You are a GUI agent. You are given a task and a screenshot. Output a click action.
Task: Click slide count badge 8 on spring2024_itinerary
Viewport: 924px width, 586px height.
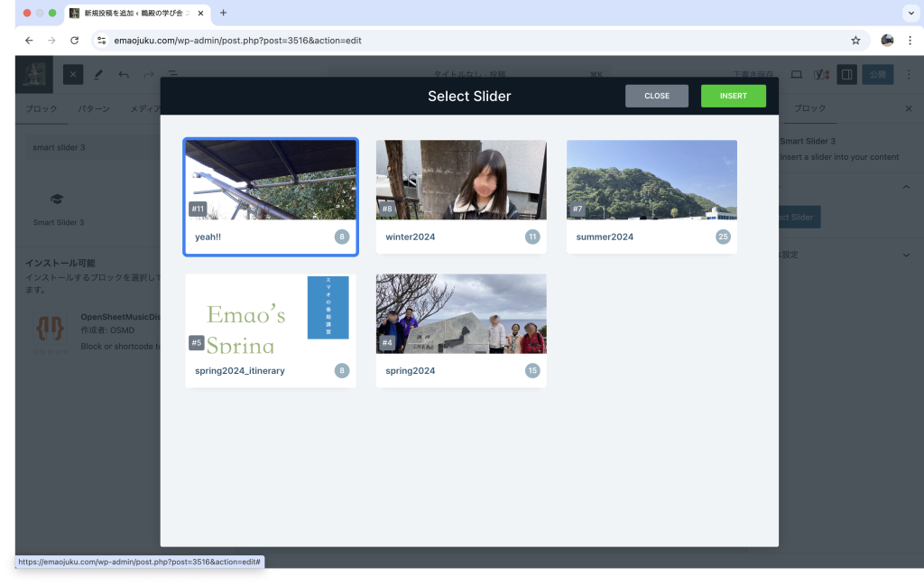pos(342,371)
